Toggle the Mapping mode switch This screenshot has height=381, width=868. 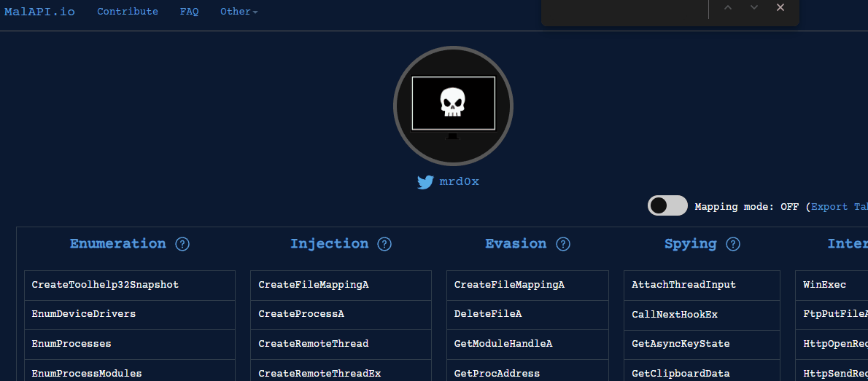(x=667, y=206)
